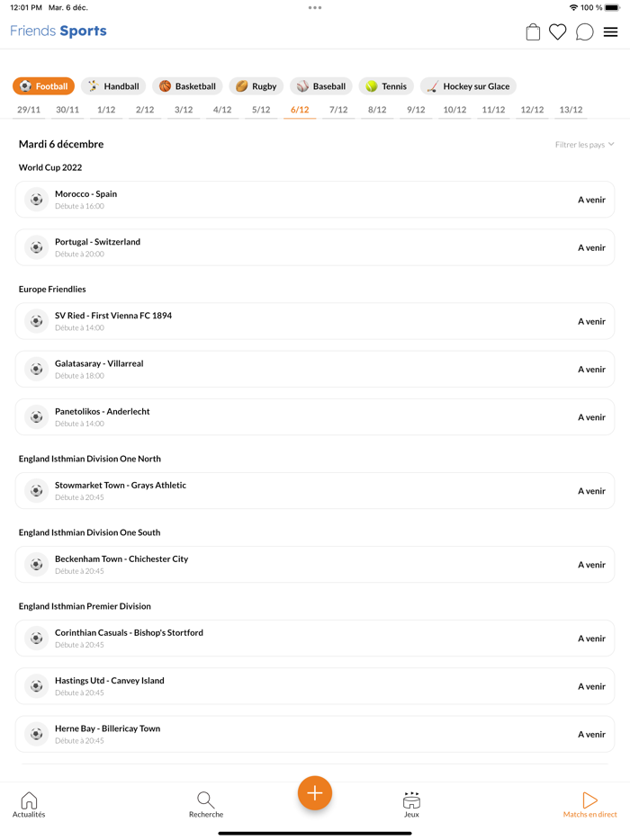Viewport: 630px width, 840px height.
Task: Switch to the 29/11 date tab
Action: [x=29, y=111]
